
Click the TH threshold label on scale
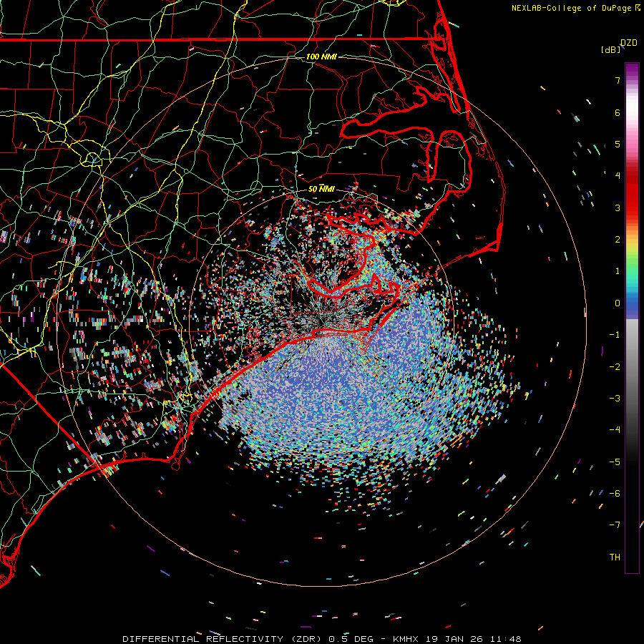pyautogui.click(x=615, y=557)
